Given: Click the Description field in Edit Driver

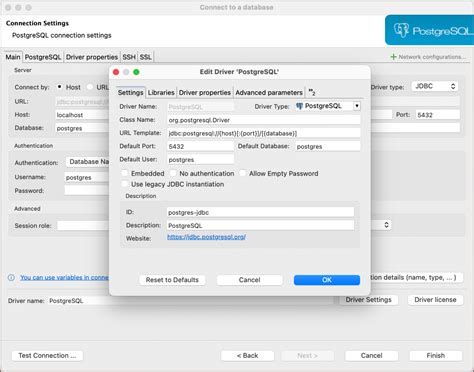Looking at the screenshot, I should click(260, 225).
